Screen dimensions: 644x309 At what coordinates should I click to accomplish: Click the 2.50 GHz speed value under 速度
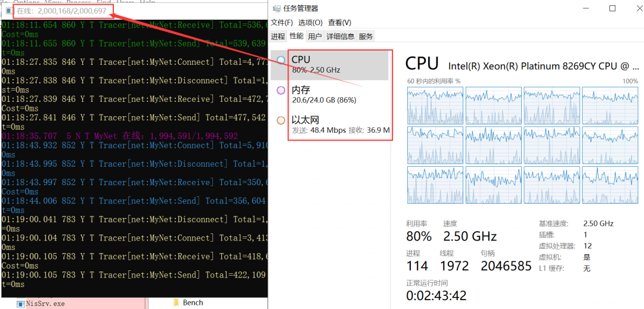(x=470, y=236)
